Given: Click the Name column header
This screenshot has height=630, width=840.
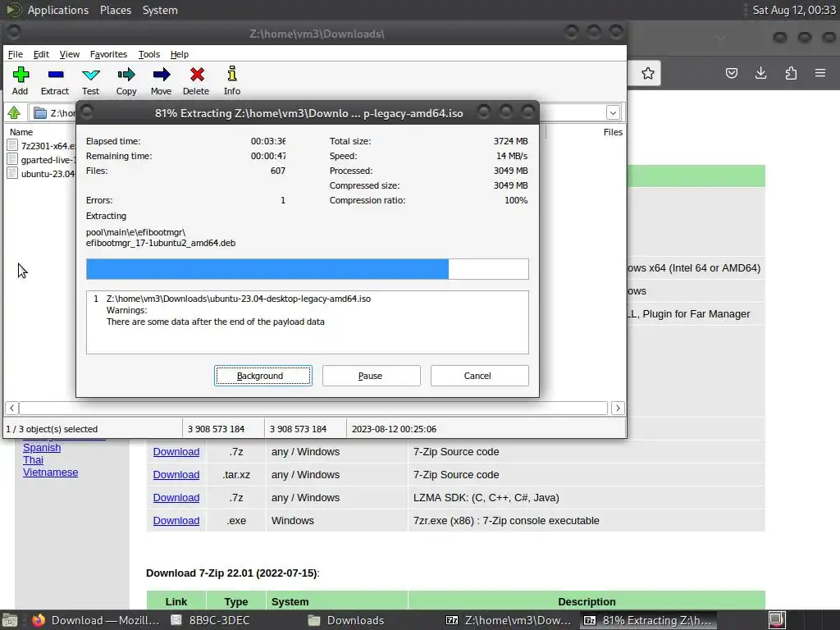Looking at the screenshot, I should [21, 132].
